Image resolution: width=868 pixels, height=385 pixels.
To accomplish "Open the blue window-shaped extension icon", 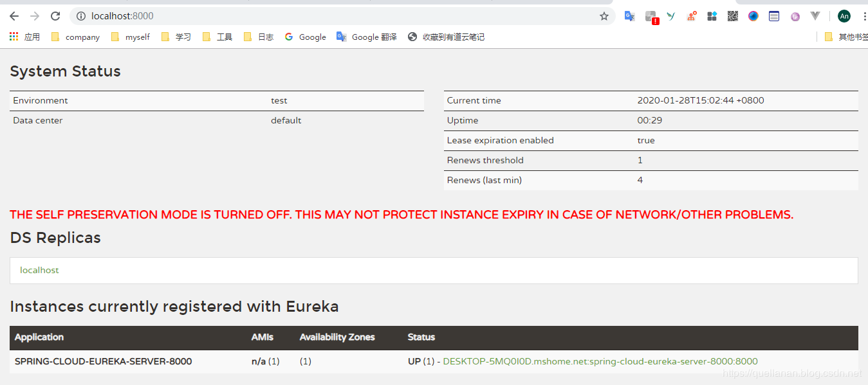I will coord(774,16).
